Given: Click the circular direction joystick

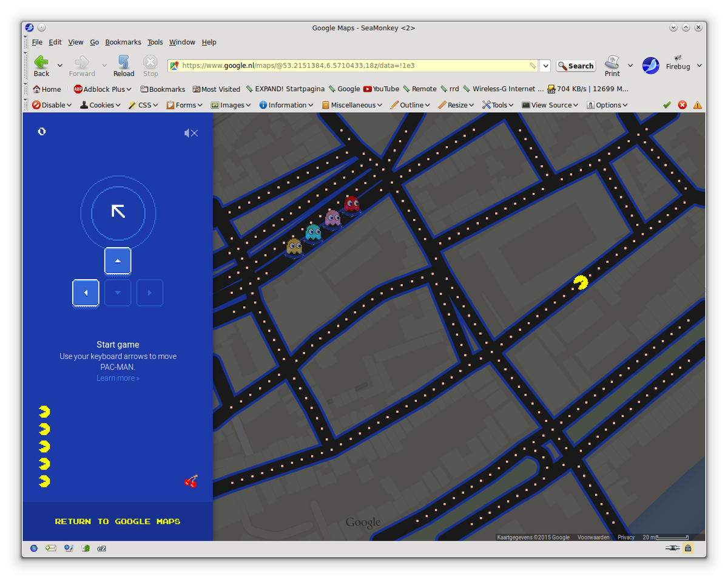Looking at the screenshot, I should coord(118,212).
